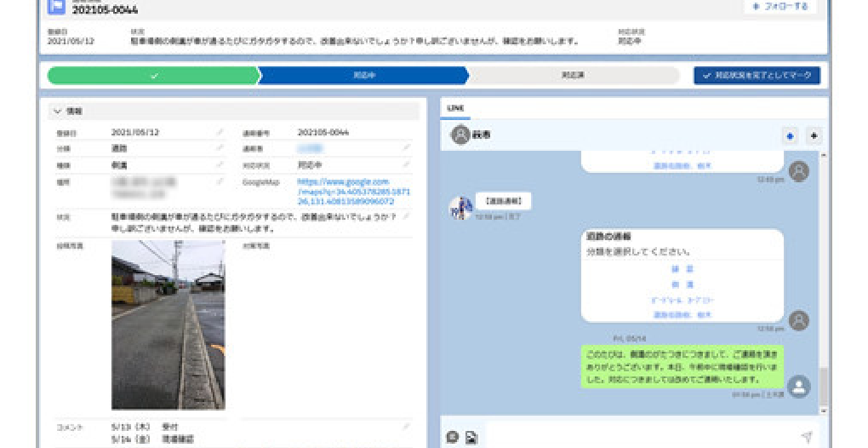The width and height of the screenshot is (868, 448).
Task: Click the completed green checkmark stage
Action: [153, 76]
